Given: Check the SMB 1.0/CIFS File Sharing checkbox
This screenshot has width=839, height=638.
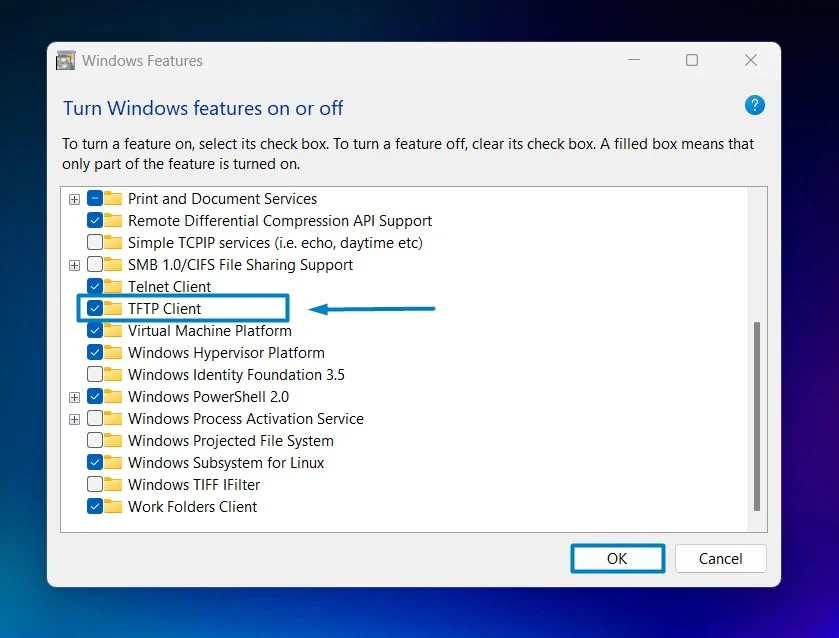Looking at the screenshot, I should coord(95,264).
